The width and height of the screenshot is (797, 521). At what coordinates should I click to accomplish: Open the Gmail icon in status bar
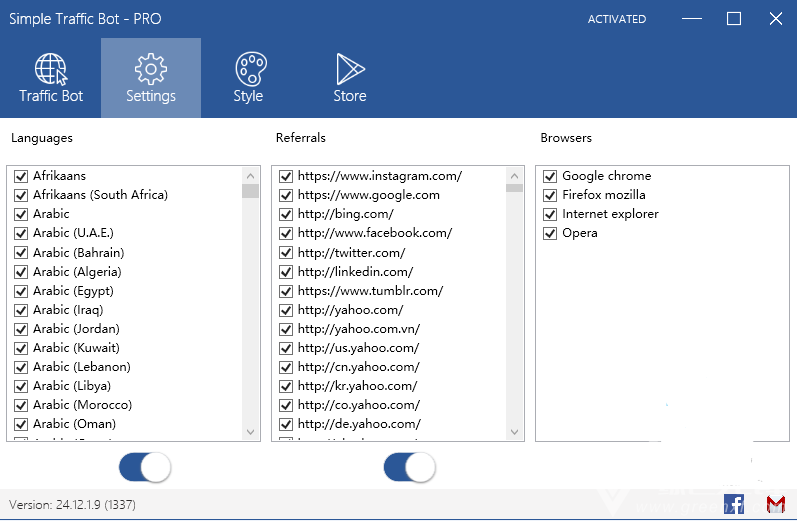776,504
